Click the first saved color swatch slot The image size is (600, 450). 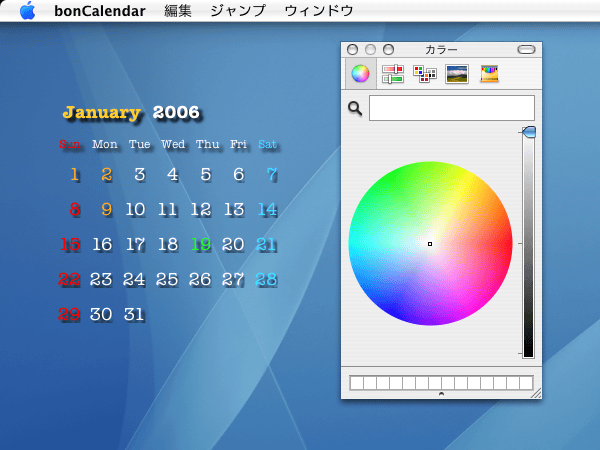click(x=357, y=383)
